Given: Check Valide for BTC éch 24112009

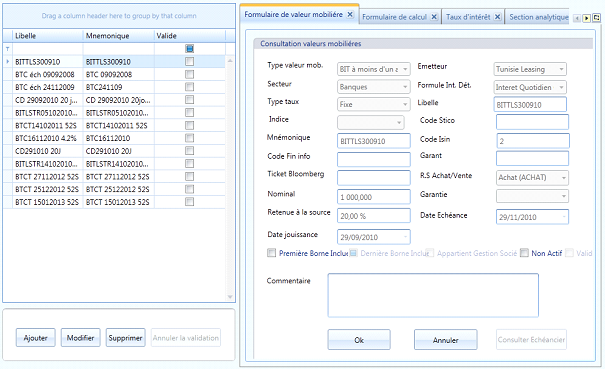Looking at the screenshot, I should (x=189, y=87).
